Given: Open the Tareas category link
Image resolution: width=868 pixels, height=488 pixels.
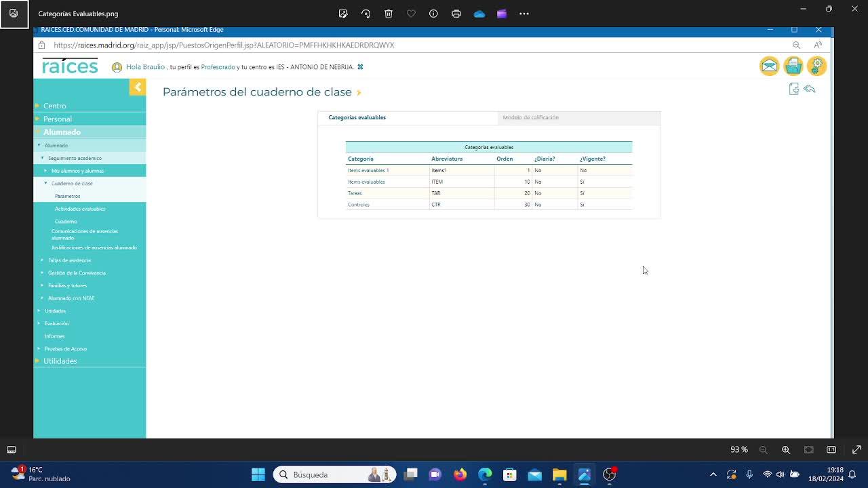Looking at the screenshot, I should (355, 193).
